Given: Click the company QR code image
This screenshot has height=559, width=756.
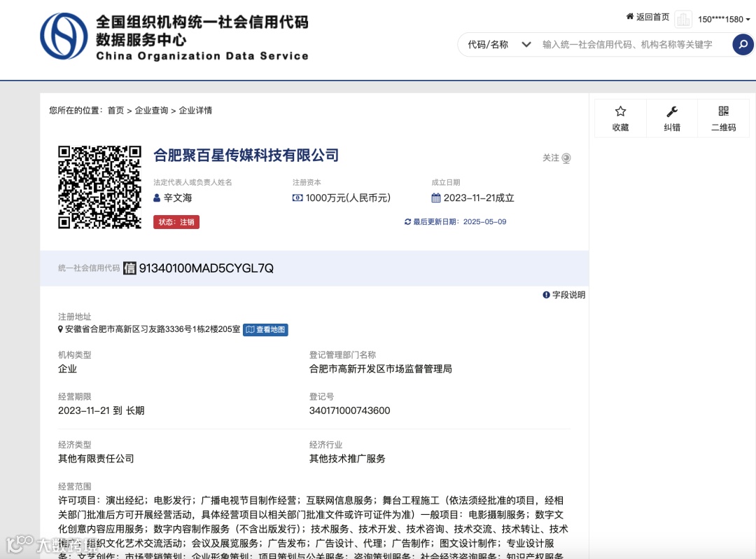Looking at the screenshot, I should click(99, 187).
